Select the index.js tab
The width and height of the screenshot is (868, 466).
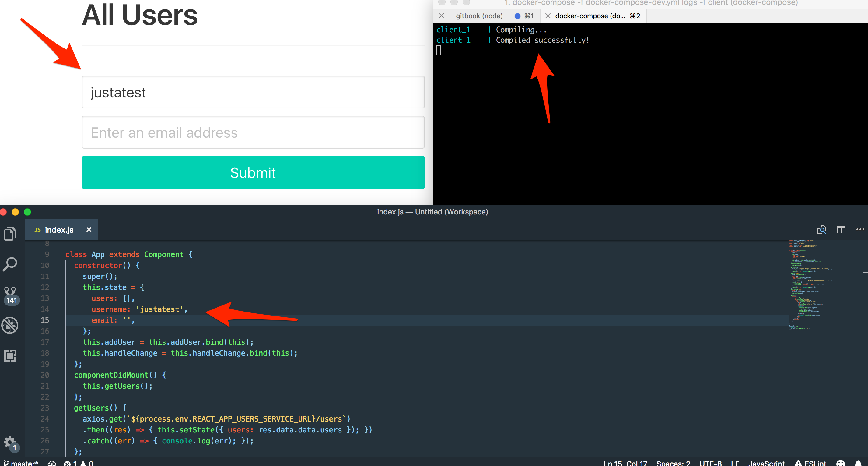point(59,230)
